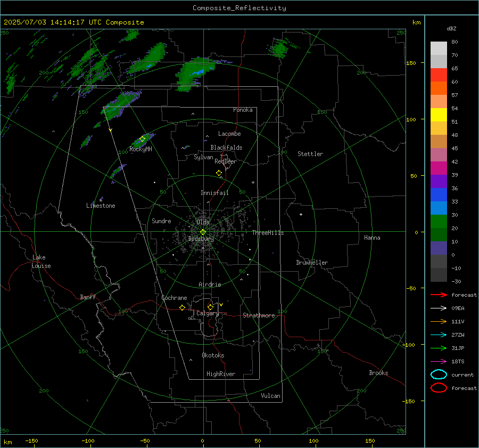Image resolution: width=479 pixels, height=448 pixels.
Task: Click the Lacombe city label
Action: 229,134
